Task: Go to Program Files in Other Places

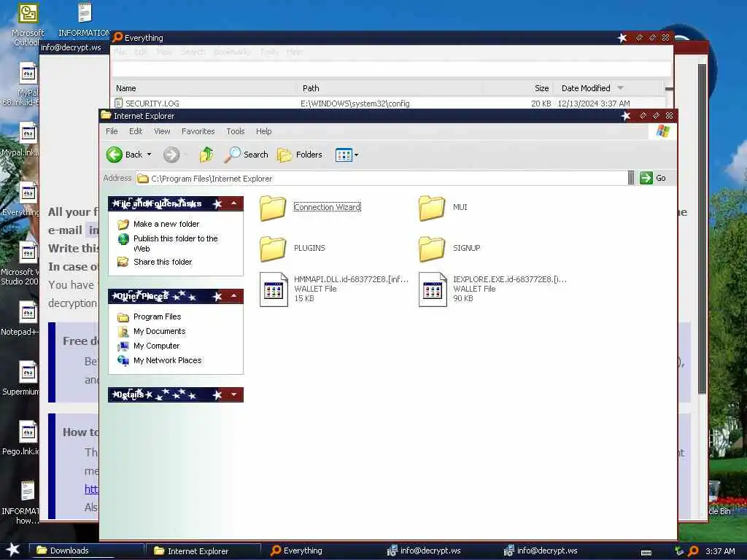Action: tap(158, 316)
